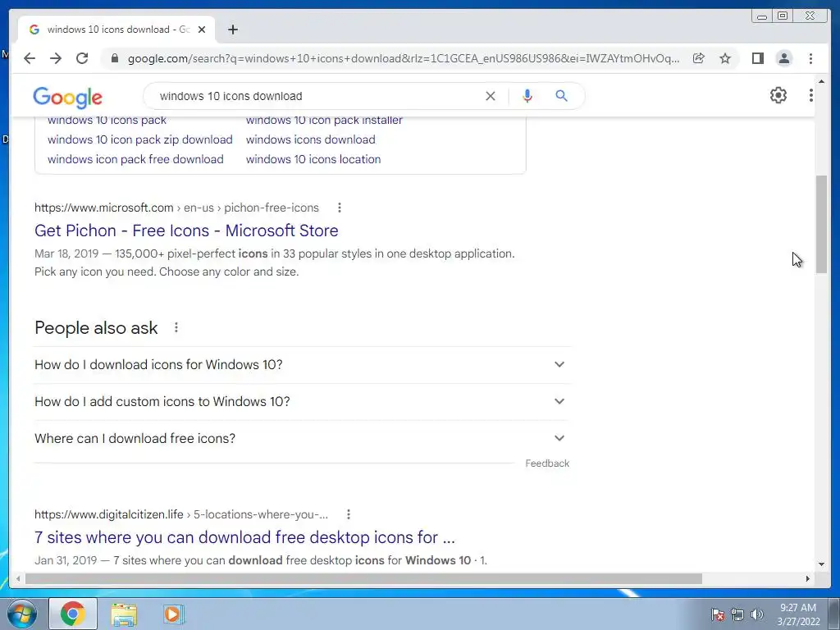Search windows 10 icon pack zip download

pos(139,139)
